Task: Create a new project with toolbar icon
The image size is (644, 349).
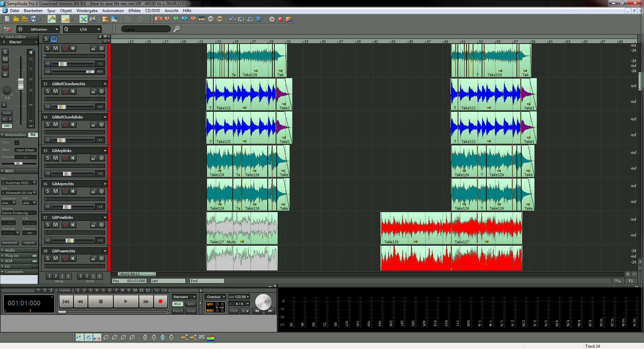Action: click(x=7, y=19)
